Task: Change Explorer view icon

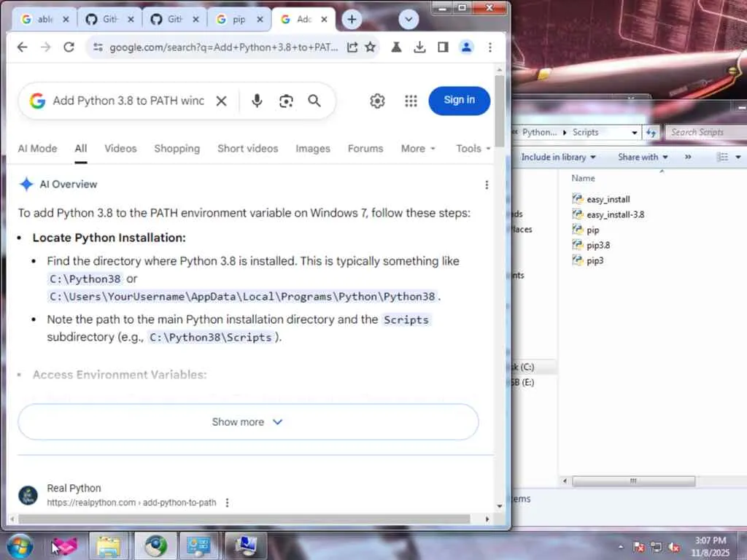Action: (x=723, y=157)
